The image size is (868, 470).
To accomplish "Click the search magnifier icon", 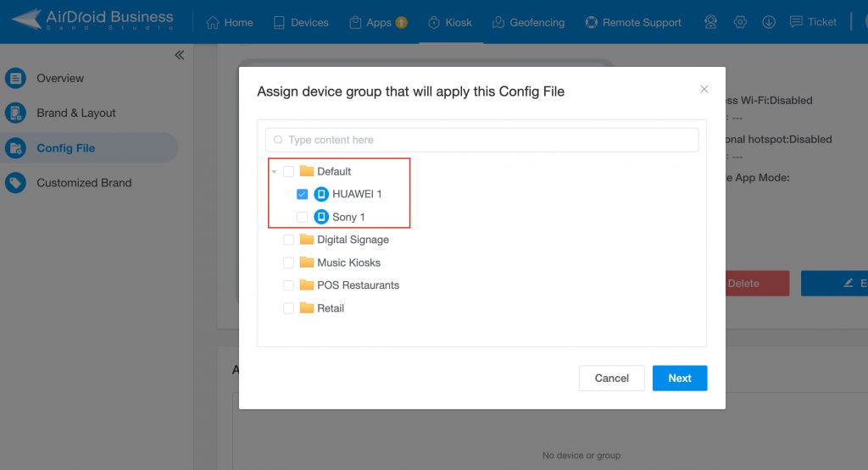I will coord(278,140).
